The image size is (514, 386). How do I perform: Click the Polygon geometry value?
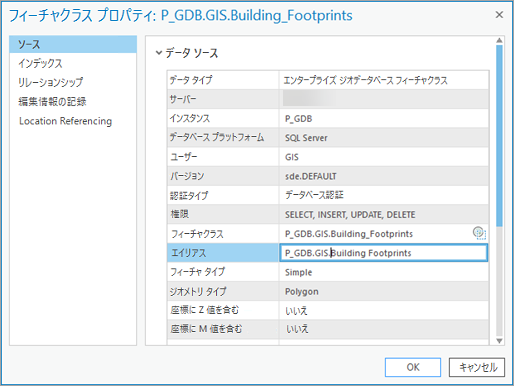click(302, 292)
